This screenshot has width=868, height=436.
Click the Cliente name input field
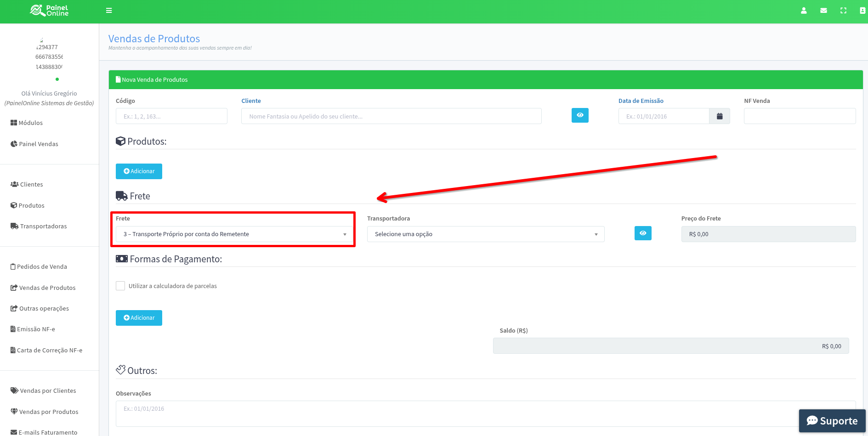click(391, 116)
